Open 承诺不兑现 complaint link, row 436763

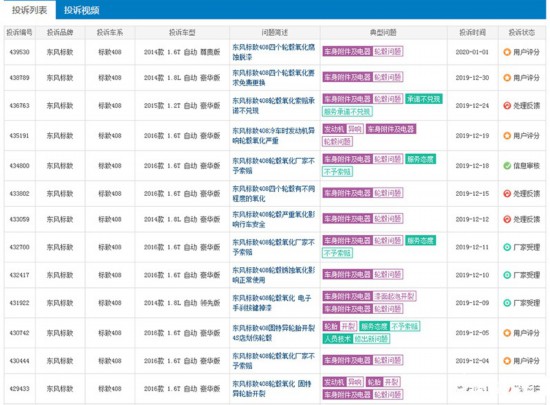point(274,106)
